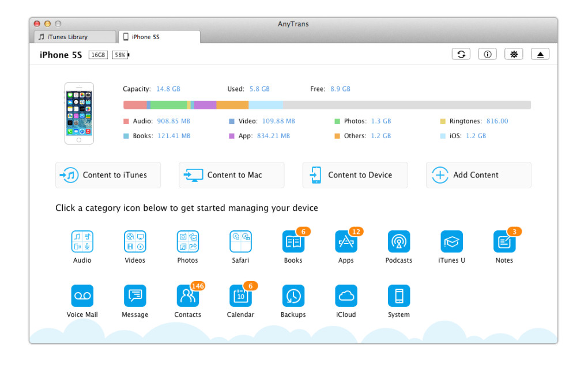Click the orange Others segment of storage bar
The width and height of the screenshot is (588, 387).
(232, 105)
